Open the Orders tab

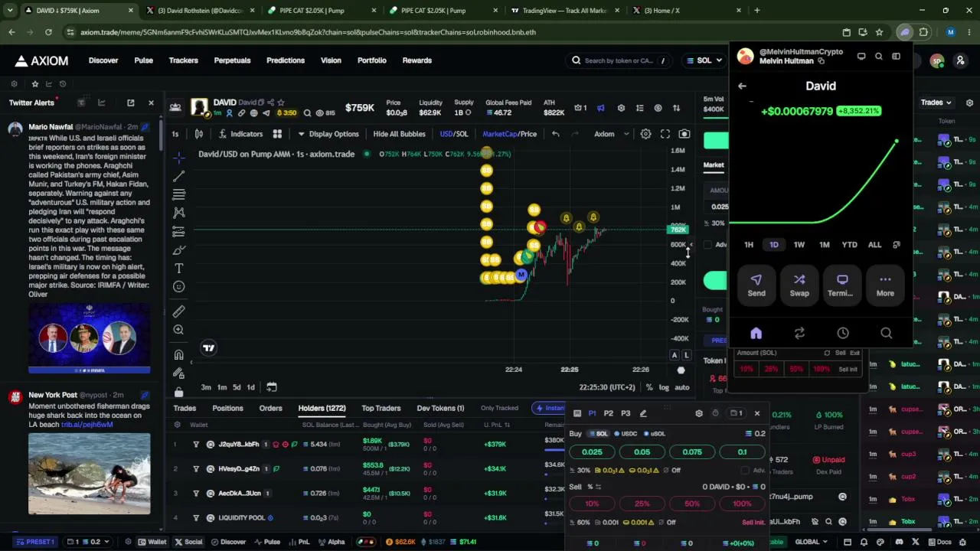coord(270,408)
